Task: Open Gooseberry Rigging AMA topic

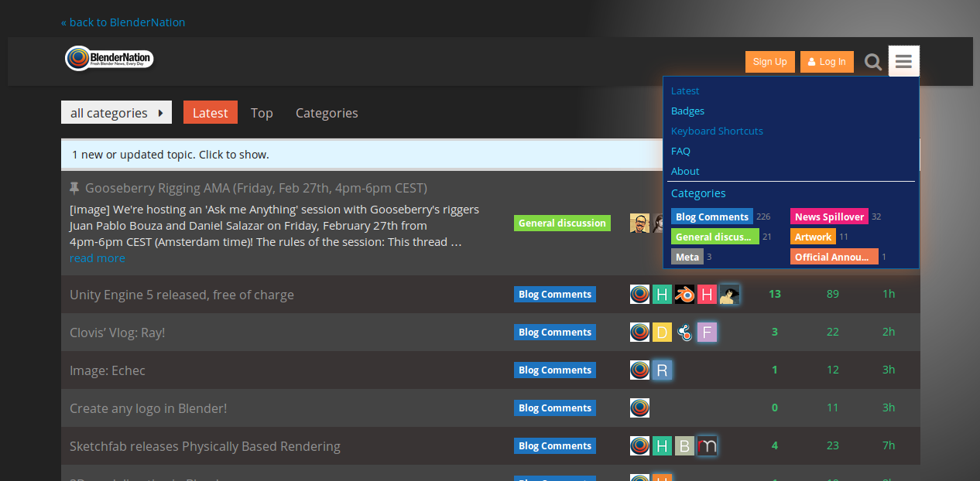Action: (256, 188)
